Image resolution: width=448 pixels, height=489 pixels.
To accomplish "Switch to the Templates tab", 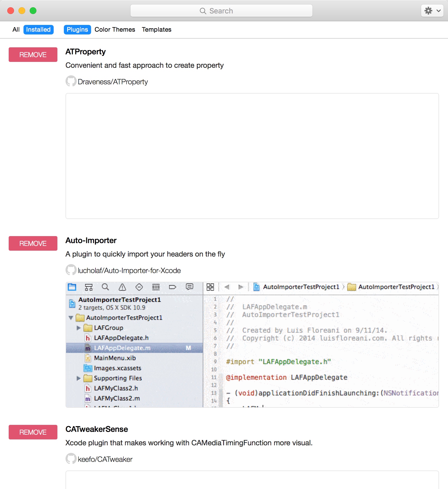I will pyautogui.click(x=157, y=29).
